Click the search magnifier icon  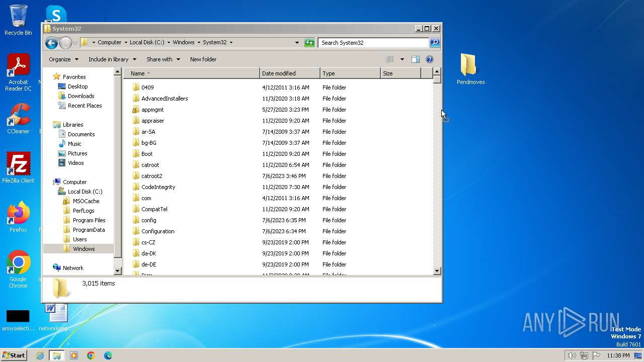435,43
